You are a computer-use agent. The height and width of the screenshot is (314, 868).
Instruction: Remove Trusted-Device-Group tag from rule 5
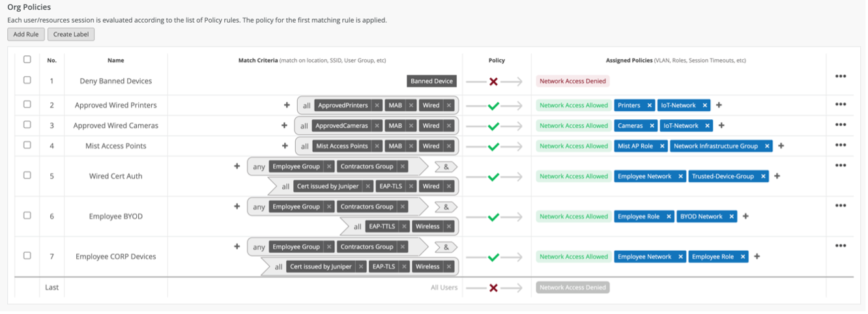click(x=763, y=177)
